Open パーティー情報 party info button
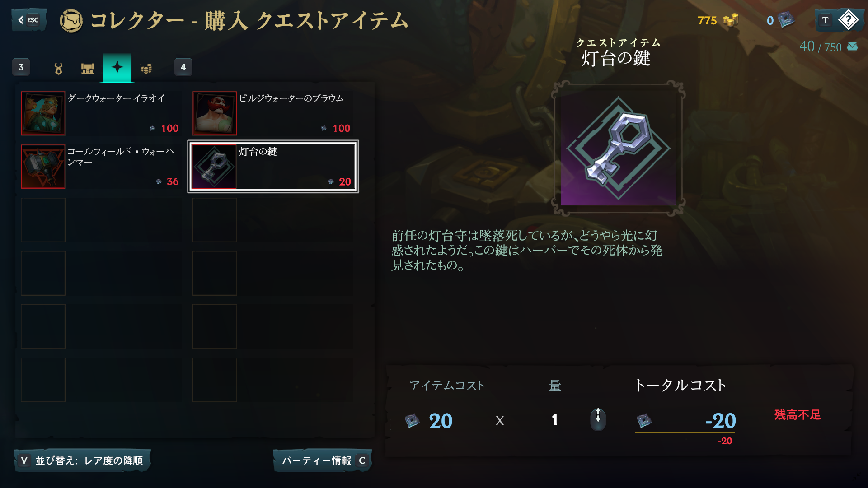 coord(323,460)
